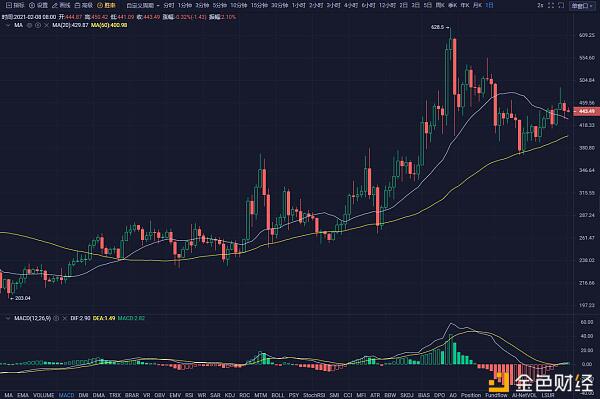Switch to the 分时 timeframe

[169, 5]
